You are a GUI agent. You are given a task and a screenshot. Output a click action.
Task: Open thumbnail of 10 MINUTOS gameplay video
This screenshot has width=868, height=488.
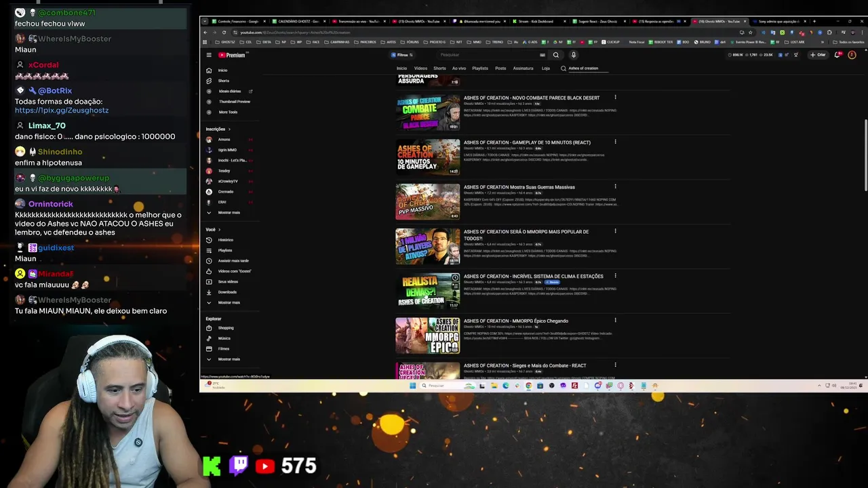[x=428, y=157]
